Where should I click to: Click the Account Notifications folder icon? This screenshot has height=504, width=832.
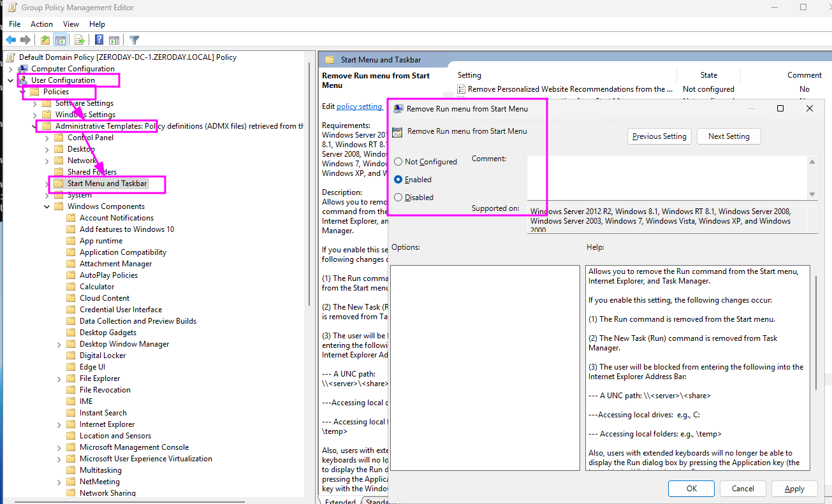tap(71, 218)
